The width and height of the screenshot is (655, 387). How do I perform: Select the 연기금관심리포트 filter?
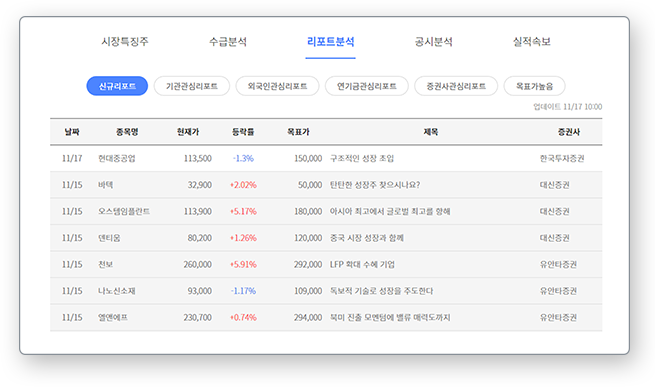click(367, 86)
